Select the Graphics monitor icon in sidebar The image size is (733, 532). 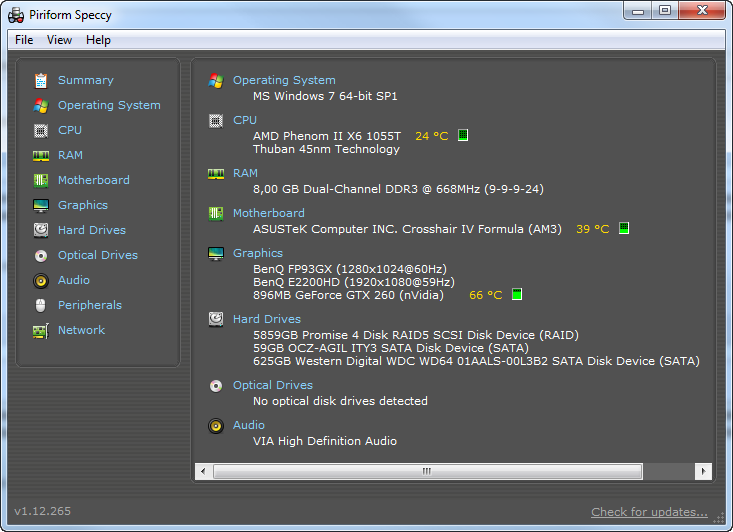pyautogui.click(x=41, y=205)
